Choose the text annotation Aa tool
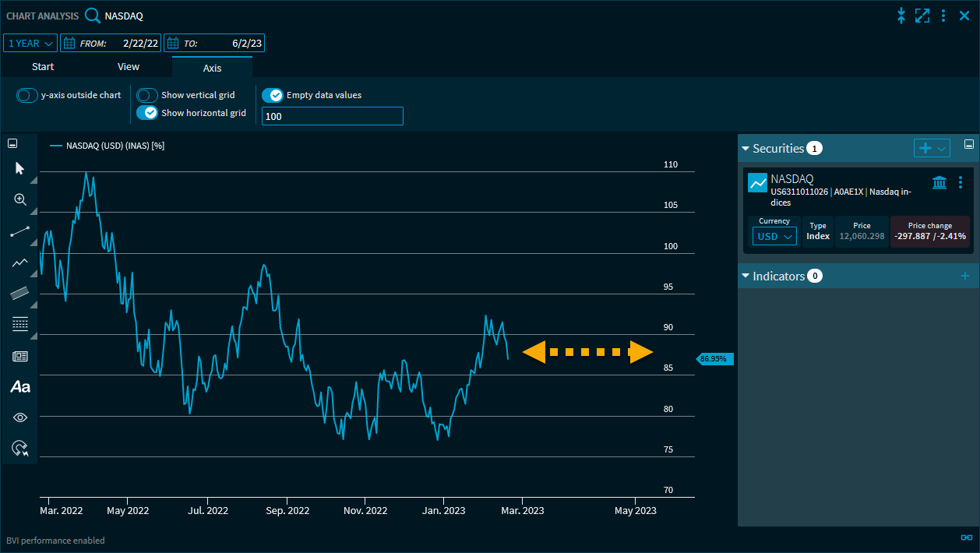980x553 pixels. pos(19,386)
